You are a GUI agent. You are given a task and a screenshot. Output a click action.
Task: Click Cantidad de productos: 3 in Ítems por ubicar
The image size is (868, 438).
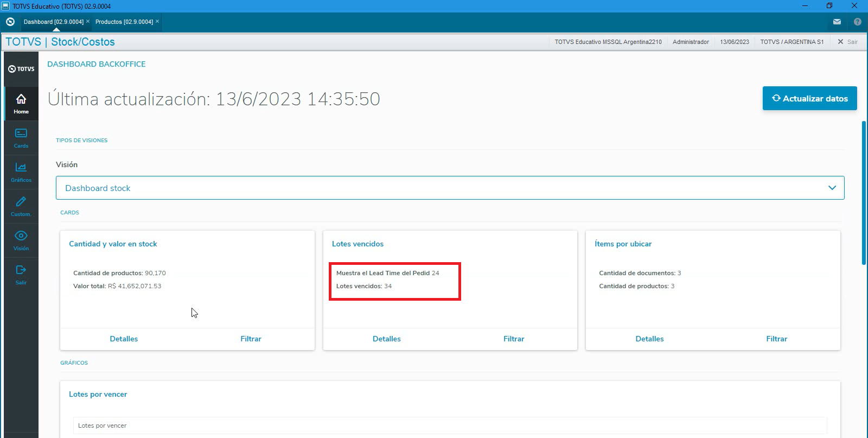637,286
